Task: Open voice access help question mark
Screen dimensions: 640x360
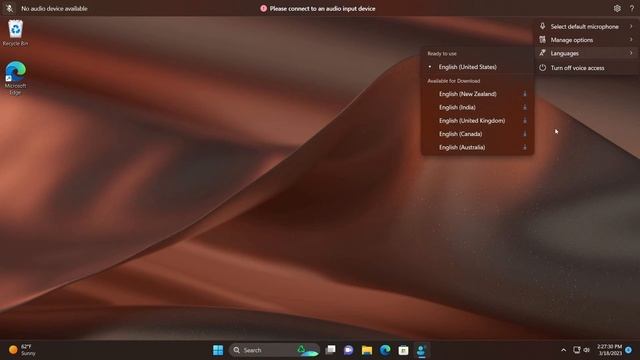Action: (631, 8)
